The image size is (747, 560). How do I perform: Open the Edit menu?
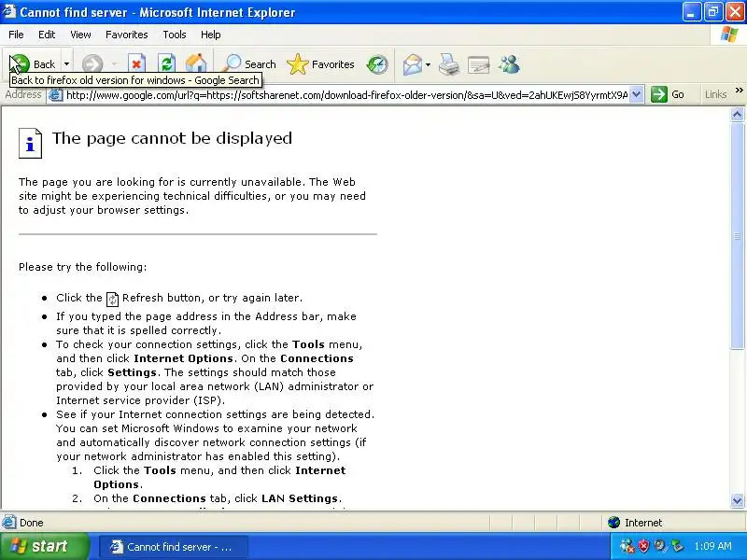[47, 35]
